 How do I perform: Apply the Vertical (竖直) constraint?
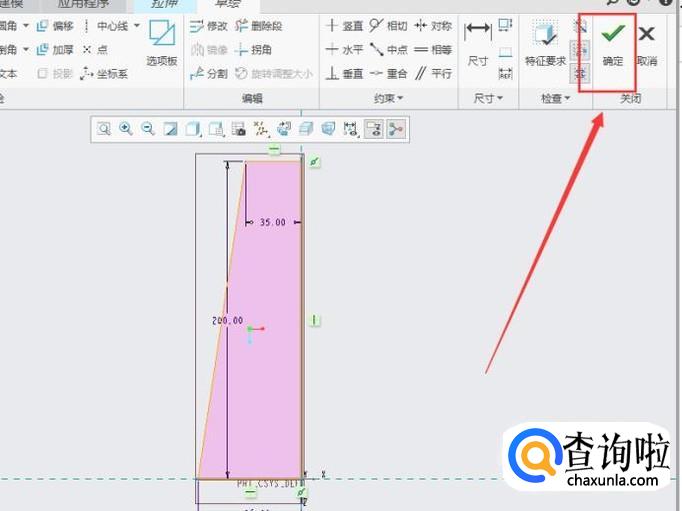coord(344,26)
